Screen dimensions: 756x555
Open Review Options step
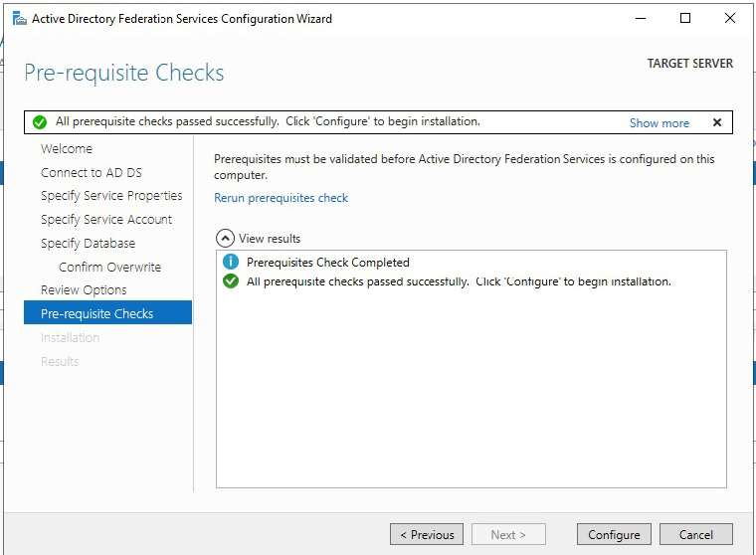click(84, 289)
